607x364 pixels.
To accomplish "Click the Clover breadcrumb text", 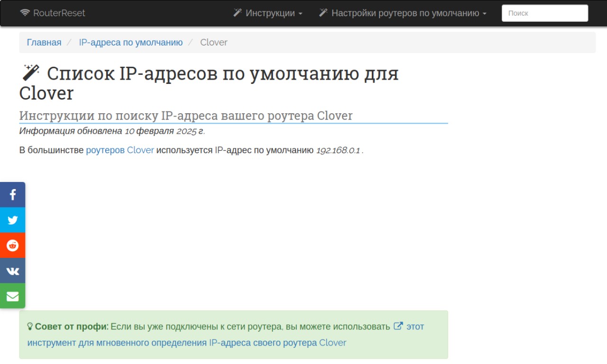I will tap(214, 42).
